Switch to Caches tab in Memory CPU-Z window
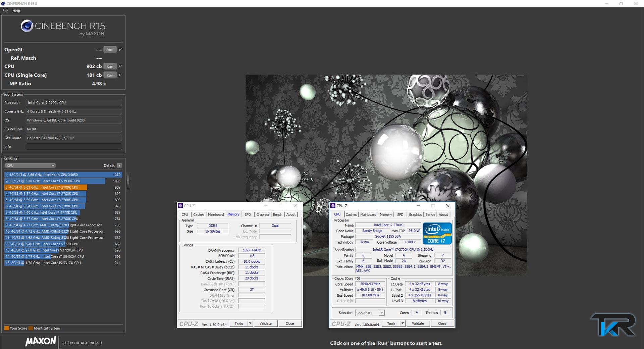The image size is (644, 349). [x=199, y=214]
